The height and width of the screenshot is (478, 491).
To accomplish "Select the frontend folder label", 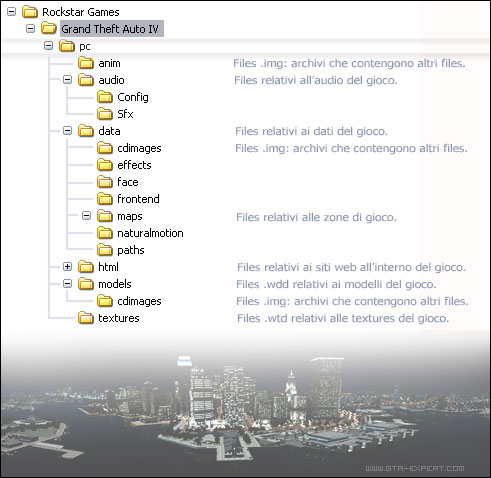I will coord(138,199).
